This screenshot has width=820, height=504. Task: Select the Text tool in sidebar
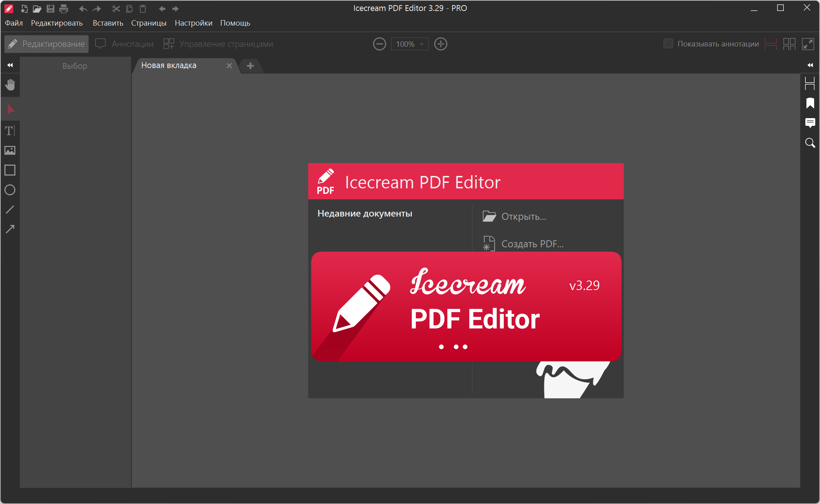10,131
